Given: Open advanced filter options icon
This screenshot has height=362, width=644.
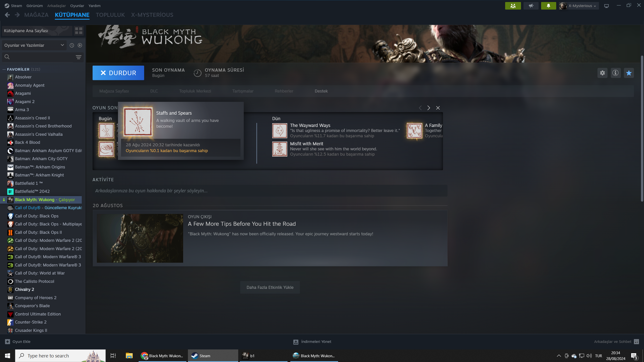Looking at the screenshot, I should point(78,57).
